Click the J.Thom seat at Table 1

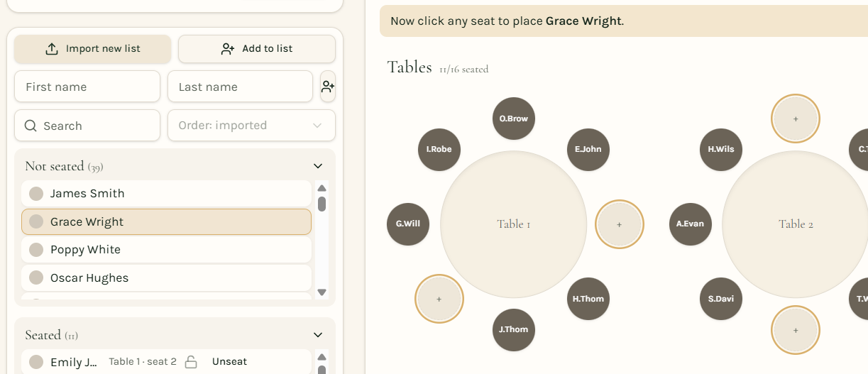point(514,329)
